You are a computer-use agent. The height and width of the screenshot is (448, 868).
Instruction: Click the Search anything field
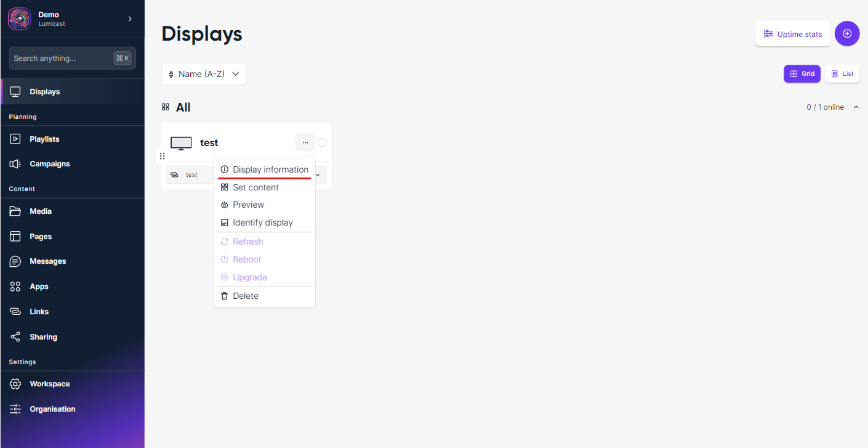[62, 59]
